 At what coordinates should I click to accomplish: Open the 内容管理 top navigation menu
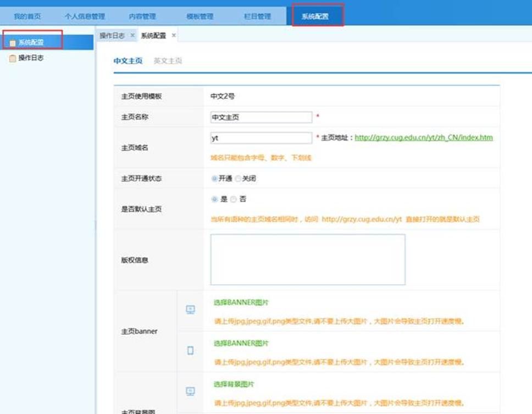pos(142,16)
